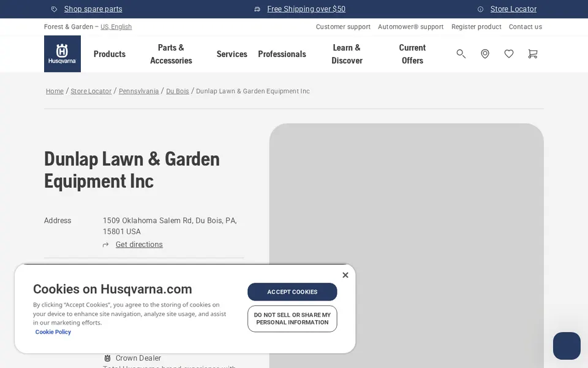
Task: Click the tag icon beside Shop spare parts
Action: tap(55, 9)
